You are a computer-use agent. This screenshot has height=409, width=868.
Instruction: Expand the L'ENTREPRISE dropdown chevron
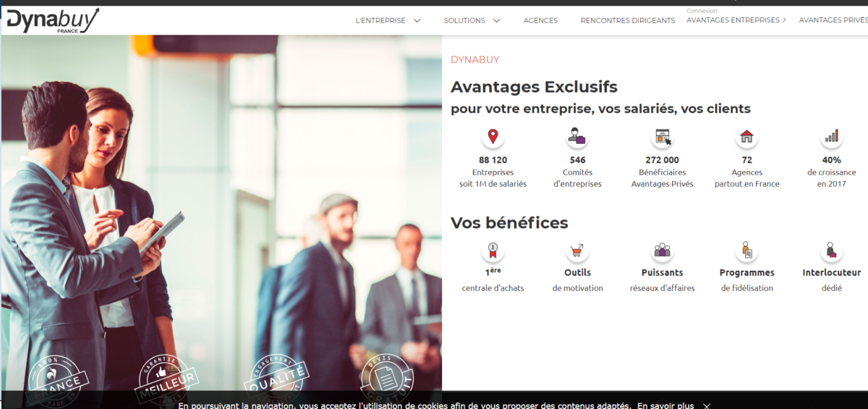pos(417,20)
